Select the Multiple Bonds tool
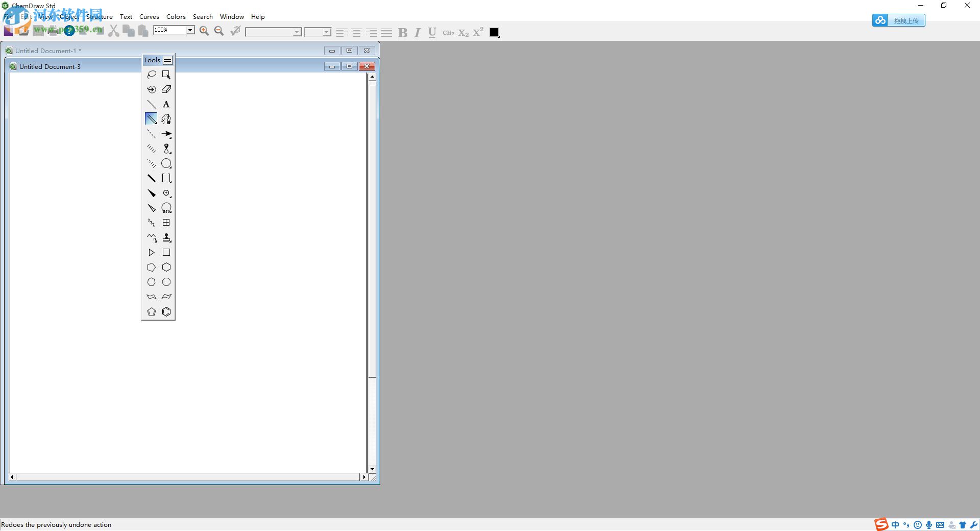The width and height of the screenshot is (980, 531). pos(152,119)
